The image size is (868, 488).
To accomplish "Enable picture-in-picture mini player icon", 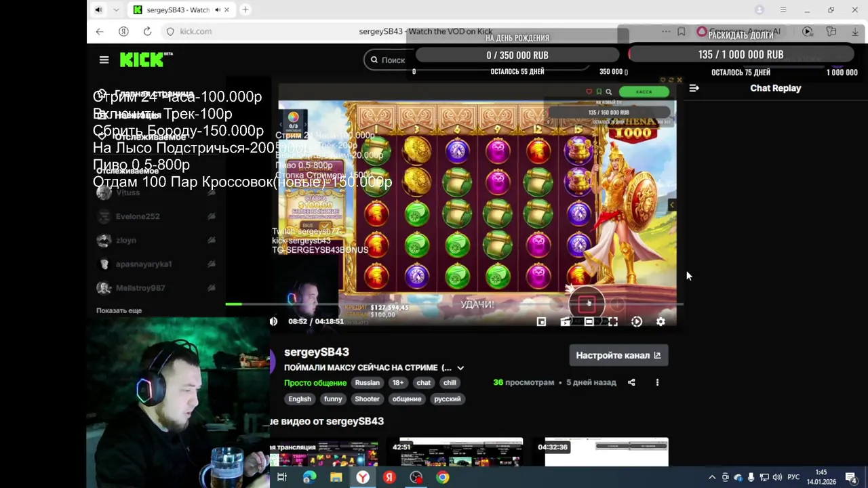I will click(x=541, y=322).
